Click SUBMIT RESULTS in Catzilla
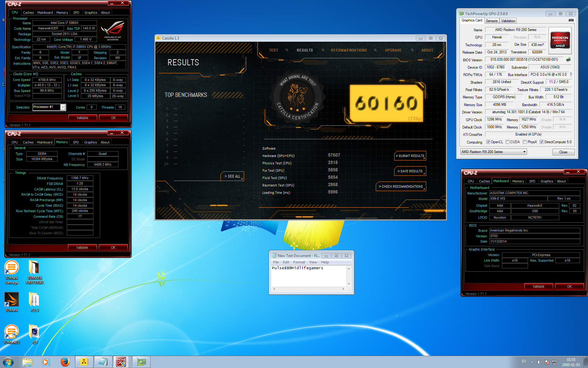This screenshot has height=368, width=588. pyautogui.click(x=410, y=156)
